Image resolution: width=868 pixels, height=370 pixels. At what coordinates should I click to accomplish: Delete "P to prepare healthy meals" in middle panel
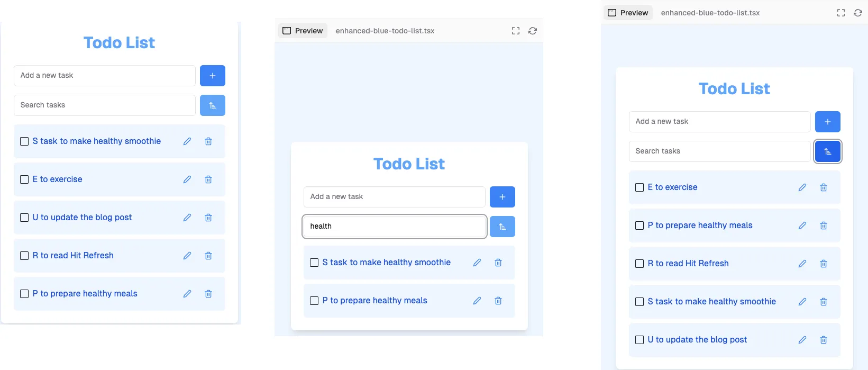[x=498, y=300]
